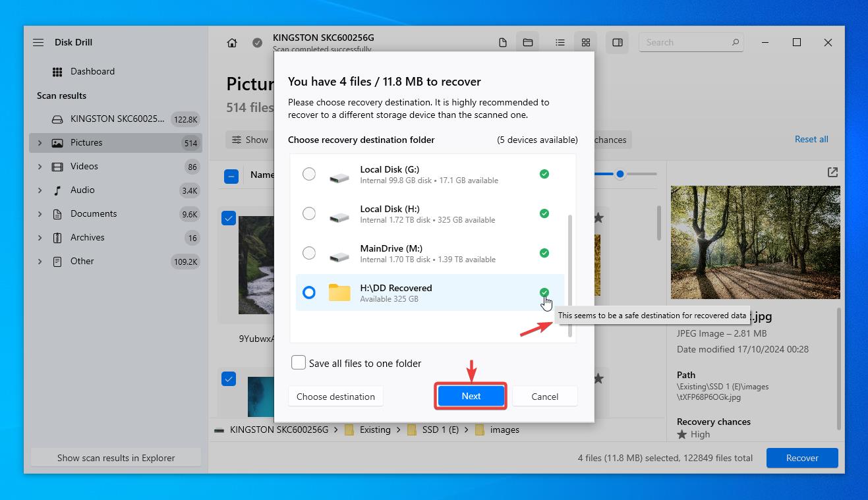
Task: Click the Other files icon
Action: [57, 262]
